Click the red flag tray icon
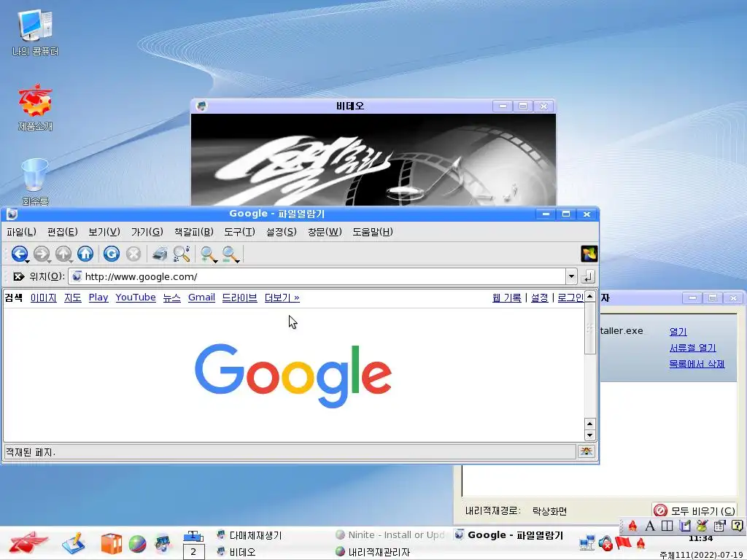The height and width of the screenshot is (560, 747). pos(623,542)
